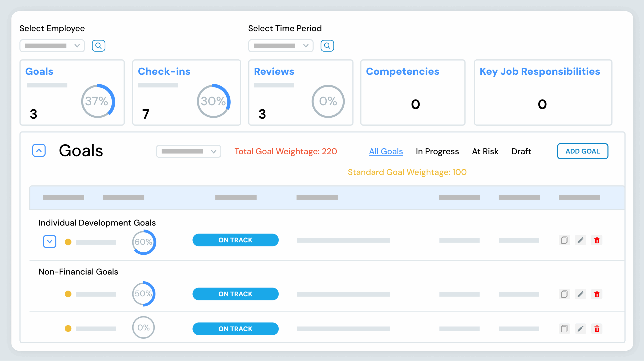Click search icon next to Select Time Period
The height and width of the screenshot is (362, 644).
click(x=327, y=46)
